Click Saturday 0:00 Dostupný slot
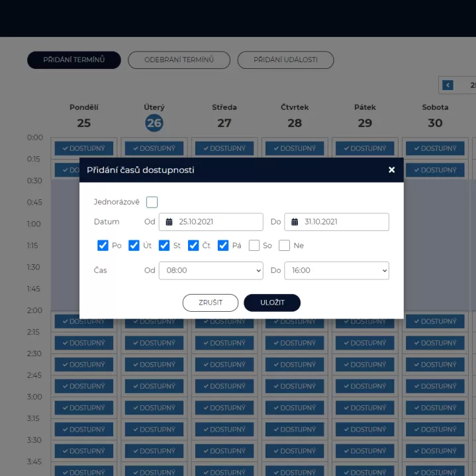The height and width of the screenshot is (476, 476). click(434, 148)
